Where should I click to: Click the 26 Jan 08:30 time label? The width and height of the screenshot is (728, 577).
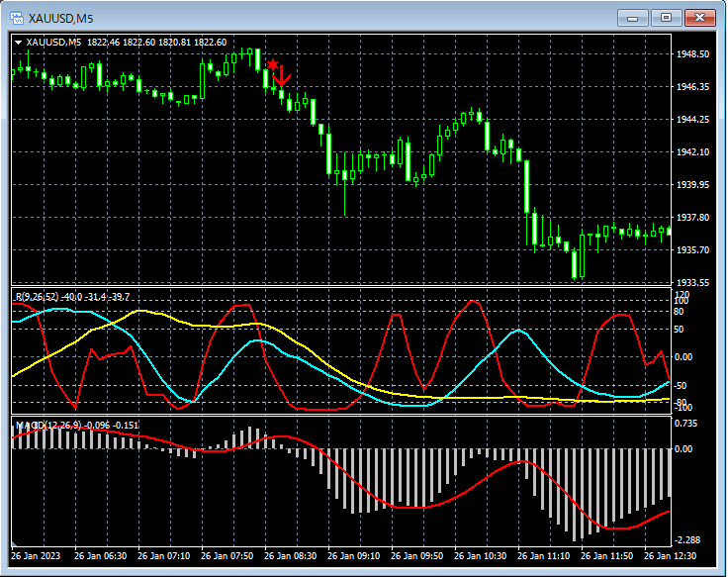pos(289,556)
